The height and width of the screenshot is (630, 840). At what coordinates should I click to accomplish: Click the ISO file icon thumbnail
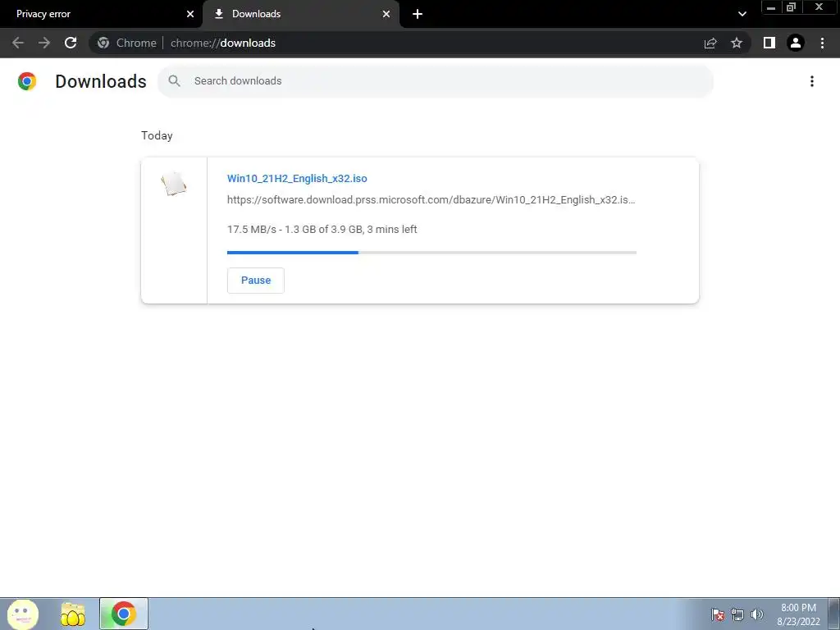174,184
